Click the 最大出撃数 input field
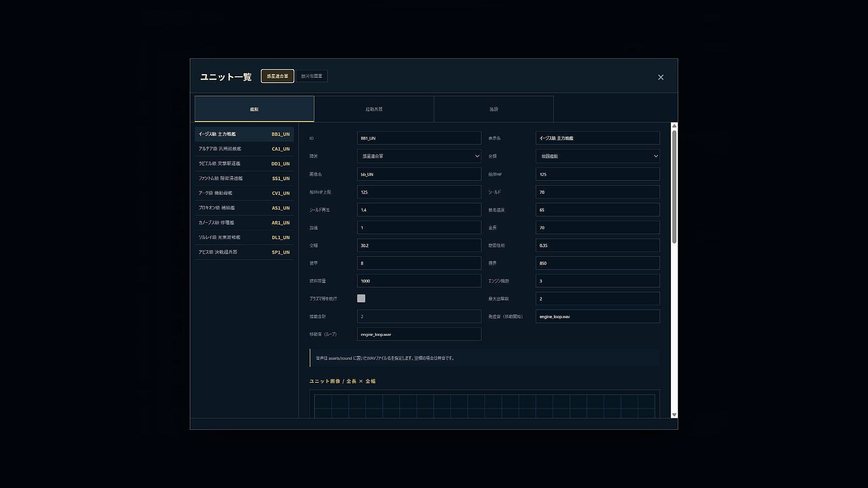868x488 pixels. (x=598, y=299)
